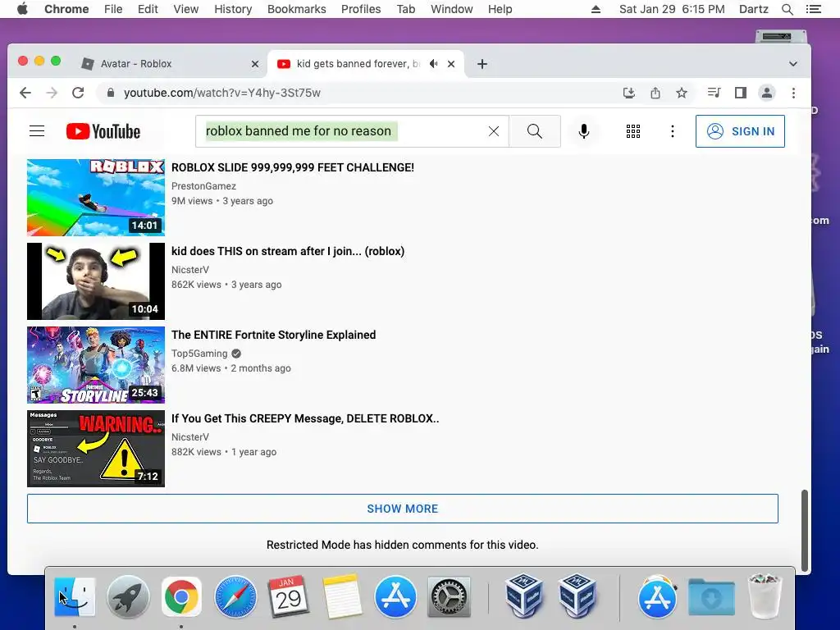The image size is (840, 630).
Task: Submit search with magnifier button
Action: pyautogui.click(x=535, y=131)
